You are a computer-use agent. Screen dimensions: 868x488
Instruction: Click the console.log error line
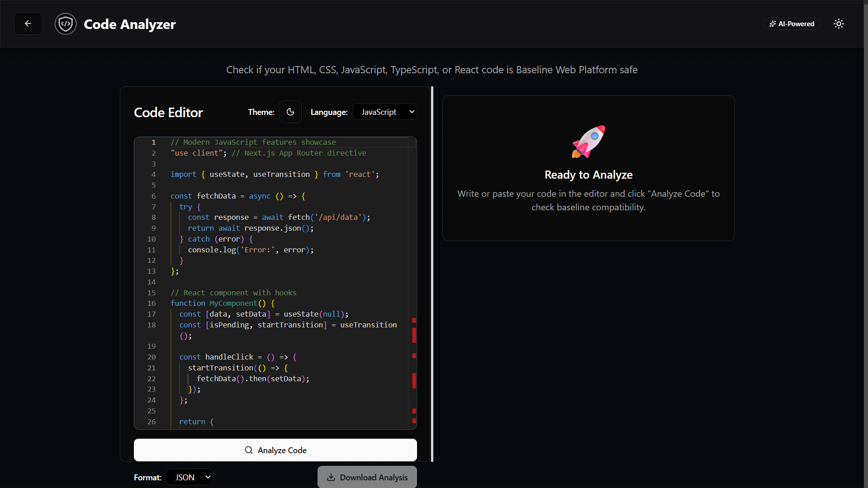[251, 250]
